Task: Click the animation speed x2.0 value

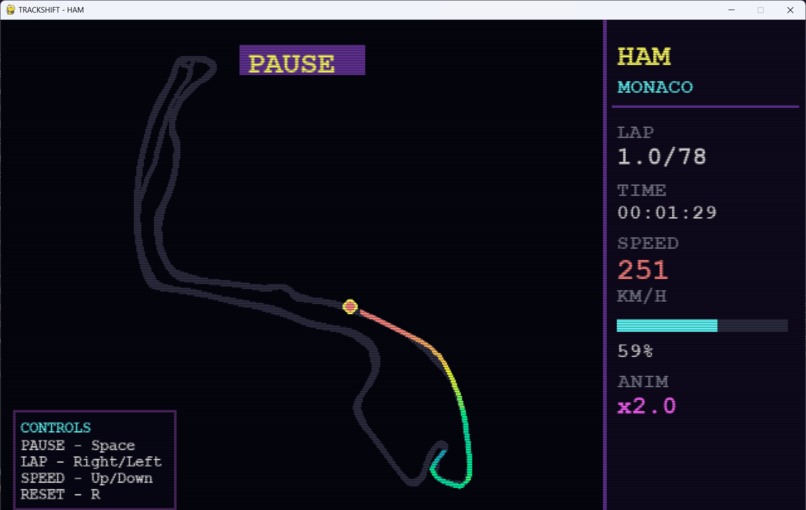Action: point(647,406)
